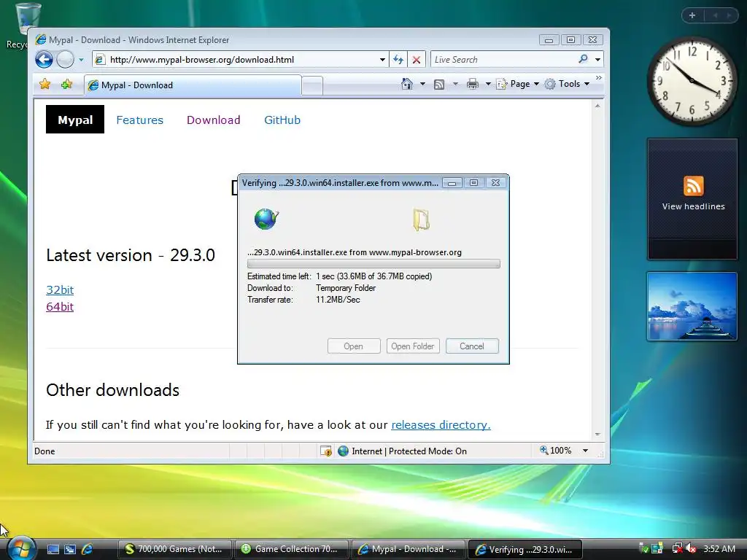Expand the address bar history dropdown
The width and height of the screenshot is (747, 560).
pos(382,60)
